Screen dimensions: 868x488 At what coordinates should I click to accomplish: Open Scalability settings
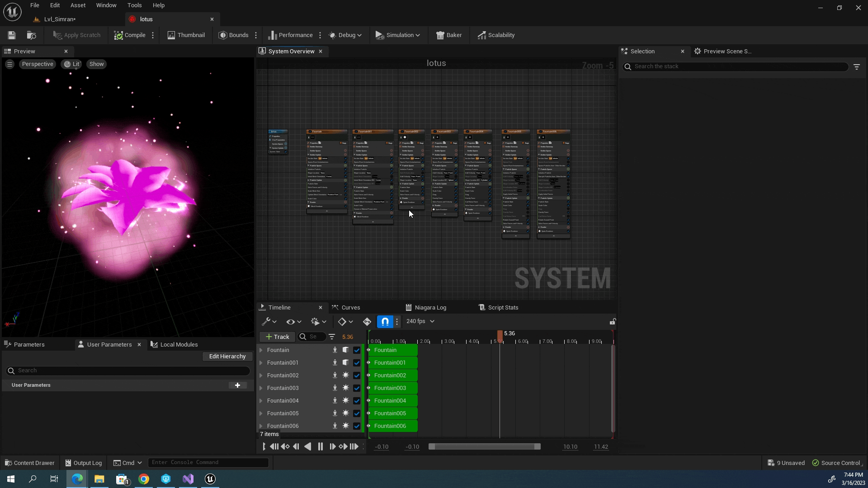[496, 35]
